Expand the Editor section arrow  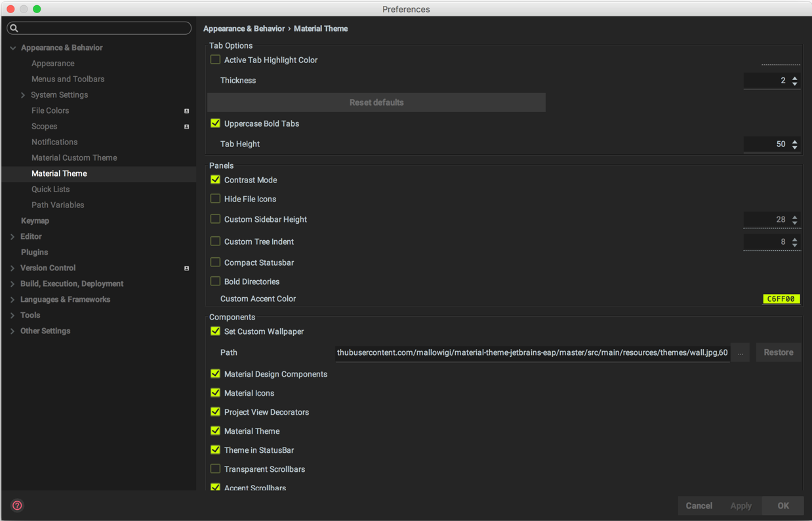tap(12, 237)
